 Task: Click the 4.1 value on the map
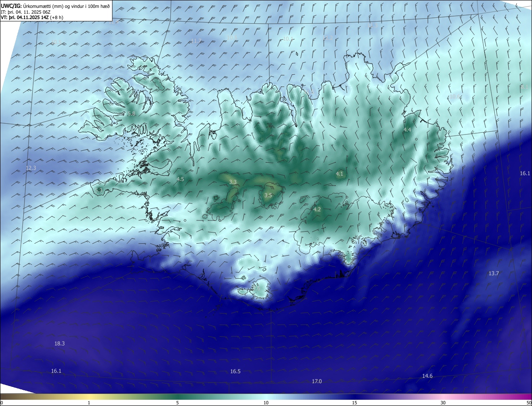tap(340, 174)
